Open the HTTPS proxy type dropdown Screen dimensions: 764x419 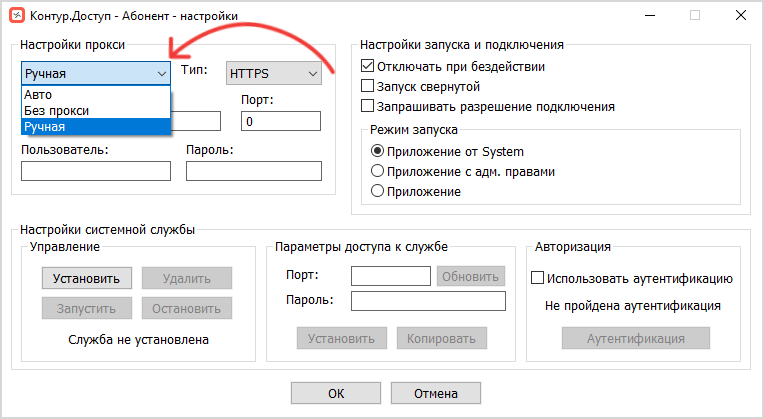(x=274, y=74)
